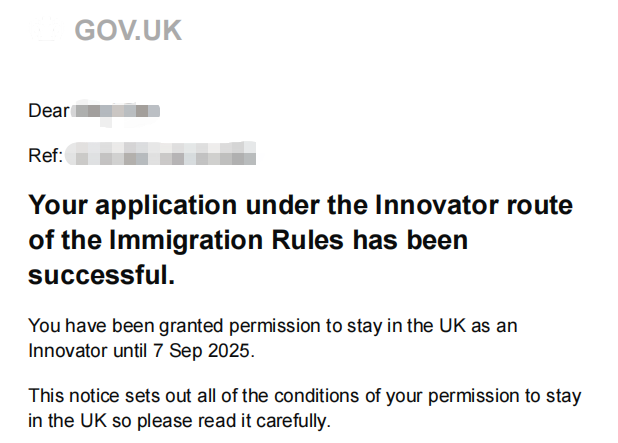
Task: Click Immigration Rules in the heading
Action: 227,240
